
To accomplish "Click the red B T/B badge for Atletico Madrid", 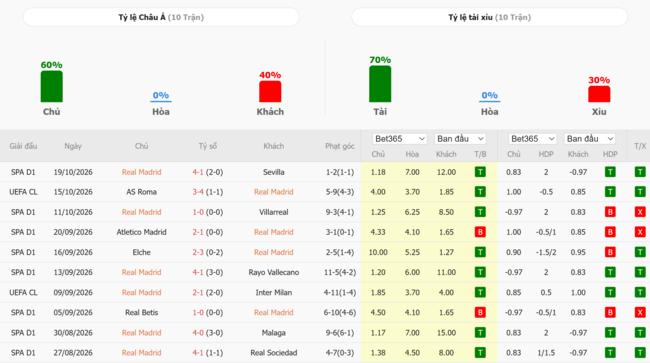I will pyautogui.click(x=480, y=232).
